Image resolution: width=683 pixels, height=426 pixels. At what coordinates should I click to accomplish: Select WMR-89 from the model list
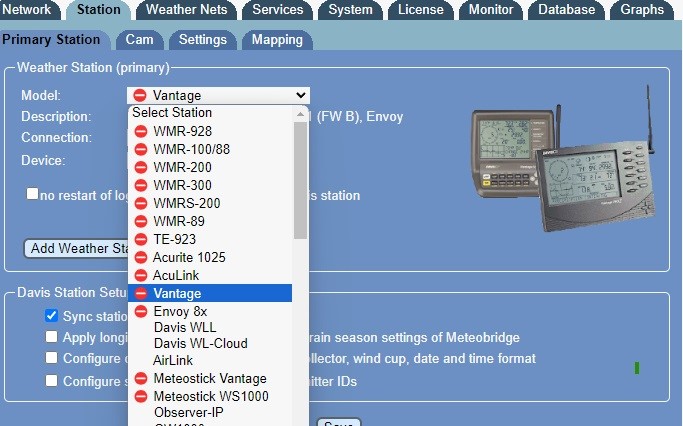(211, 221)
